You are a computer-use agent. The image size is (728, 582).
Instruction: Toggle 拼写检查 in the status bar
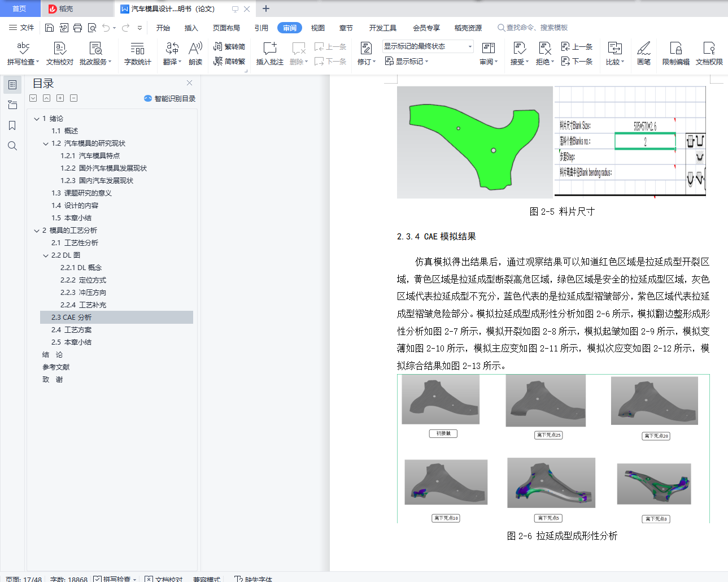point(115,579)
